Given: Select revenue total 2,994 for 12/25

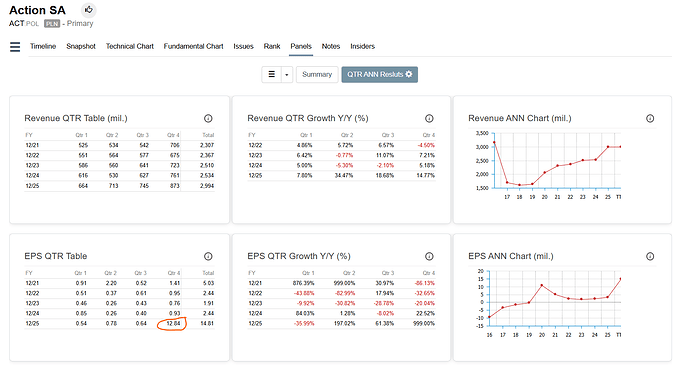Looking at the screenshot, I should coord(207,186).
